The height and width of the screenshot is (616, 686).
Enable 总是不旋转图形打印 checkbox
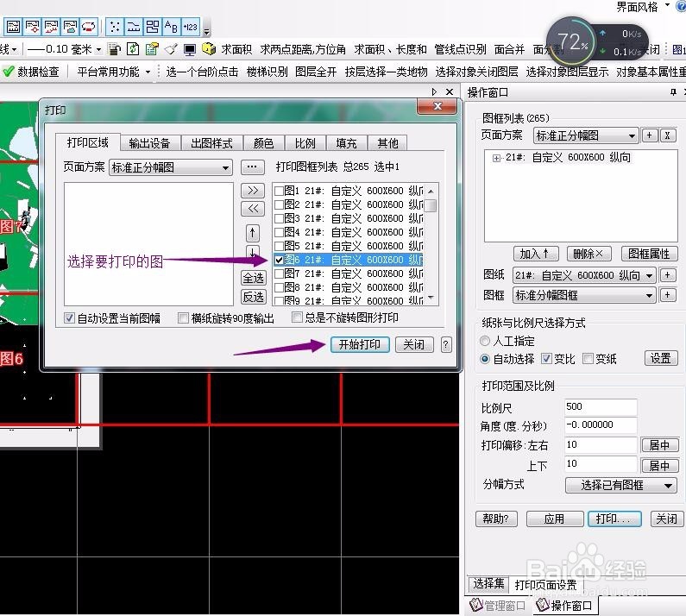coord(297,317)
